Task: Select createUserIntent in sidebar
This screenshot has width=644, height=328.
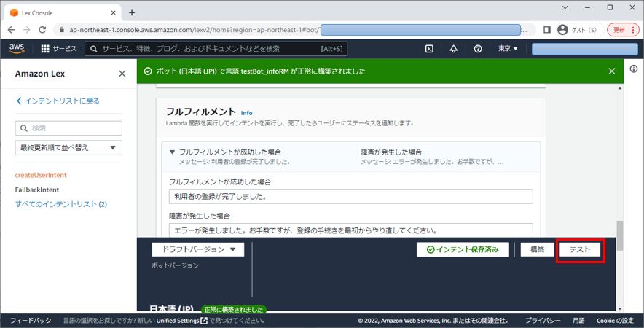Action: coord(41,175)
